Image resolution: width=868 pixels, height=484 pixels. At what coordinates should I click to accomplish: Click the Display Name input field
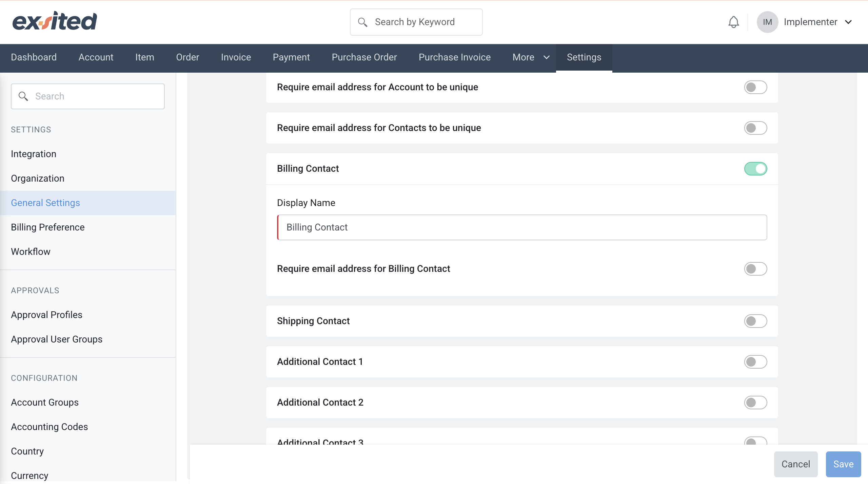[522, 227]
